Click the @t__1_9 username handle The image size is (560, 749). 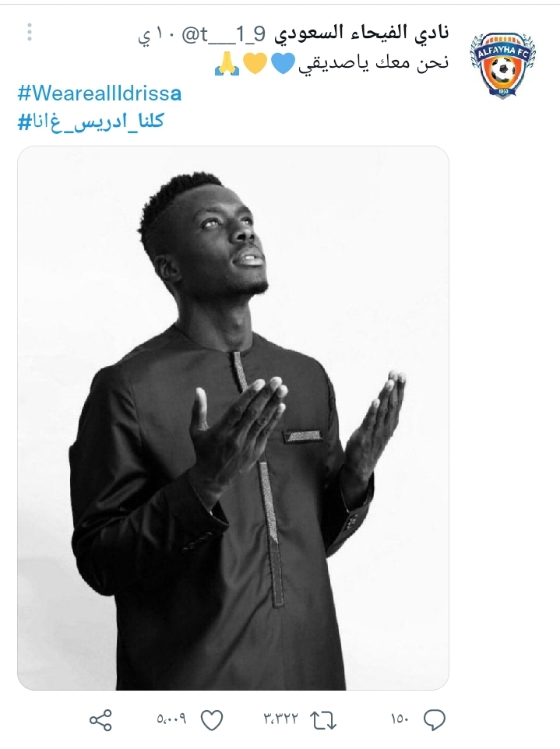223,34
